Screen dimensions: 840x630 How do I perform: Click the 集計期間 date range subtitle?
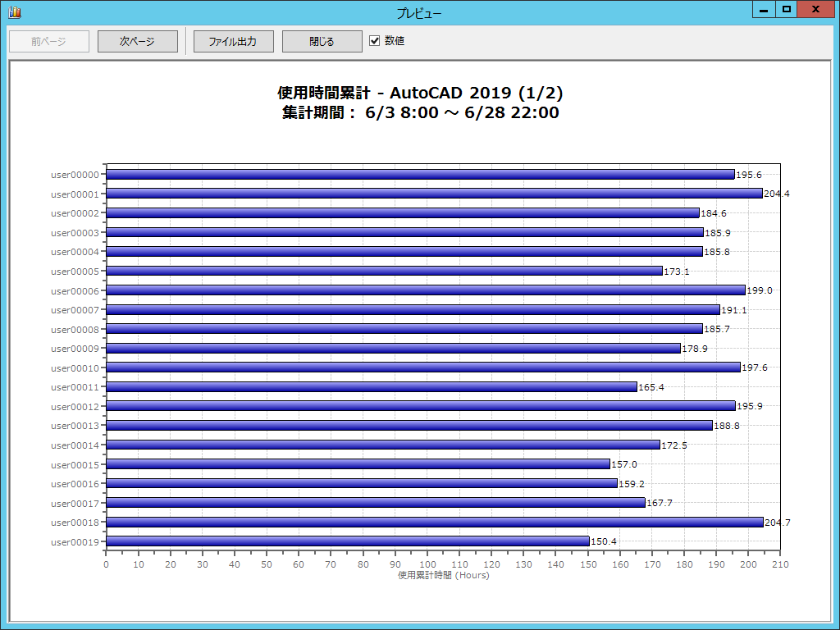click(421, 112)
